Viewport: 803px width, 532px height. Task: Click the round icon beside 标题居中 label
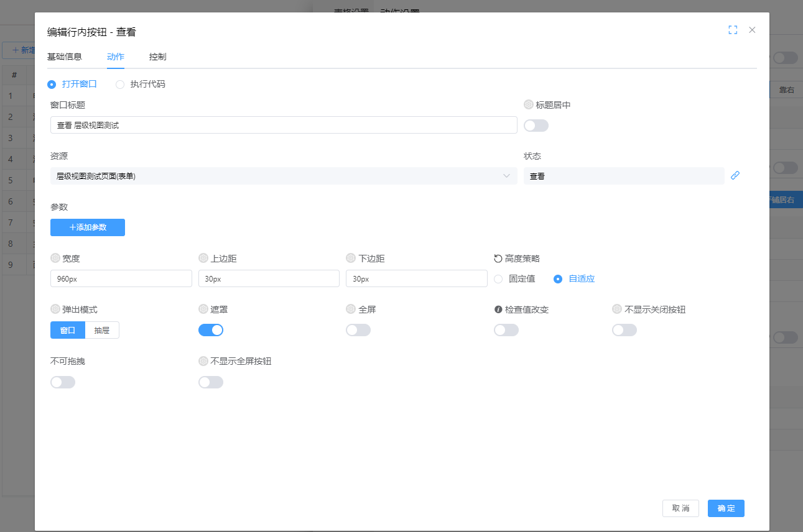529,105
